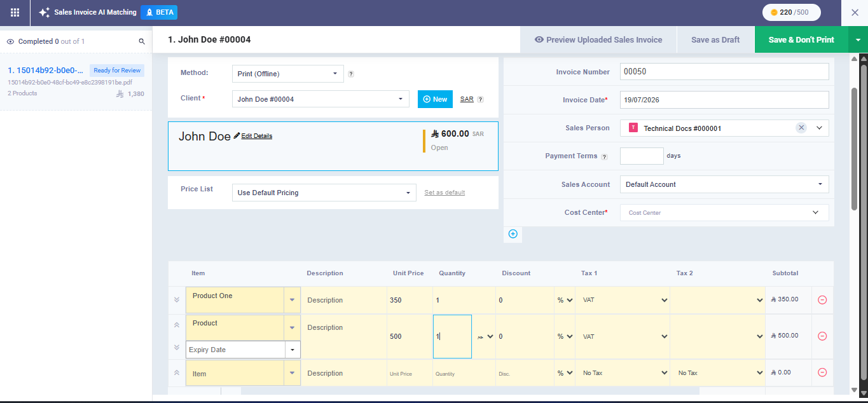Click the search icon in the Completed panel

point(142,42)
